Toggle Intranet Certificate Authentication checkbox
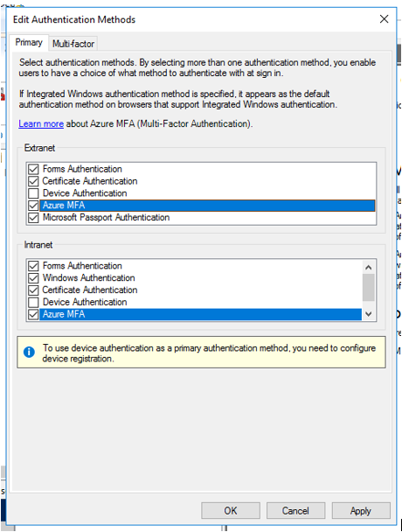Image resolution: width=402 pixels, height=532 pixels. tap(33, 290)
